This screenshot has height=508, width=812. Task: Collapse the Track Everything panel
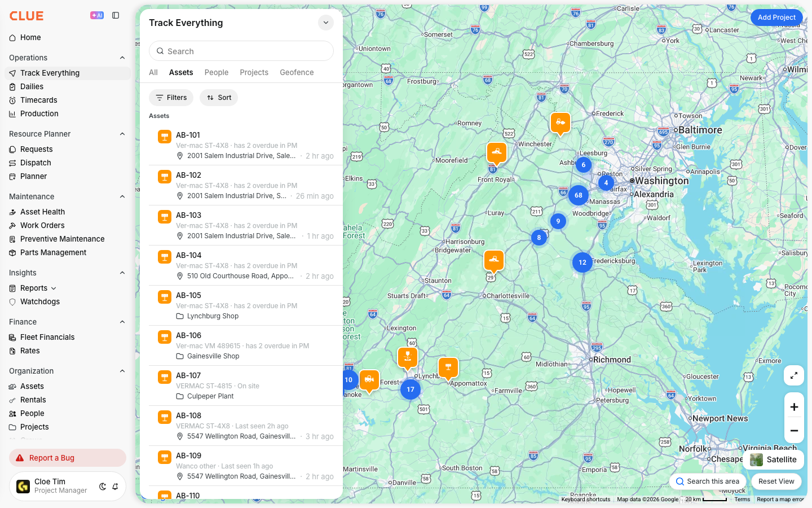(x=326, y=23)
